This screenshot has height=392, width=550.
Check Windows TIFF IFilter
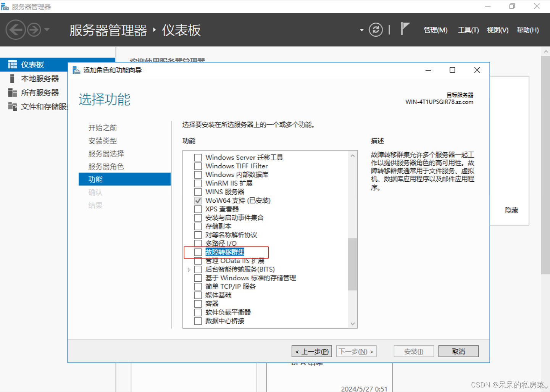point(198,166)
